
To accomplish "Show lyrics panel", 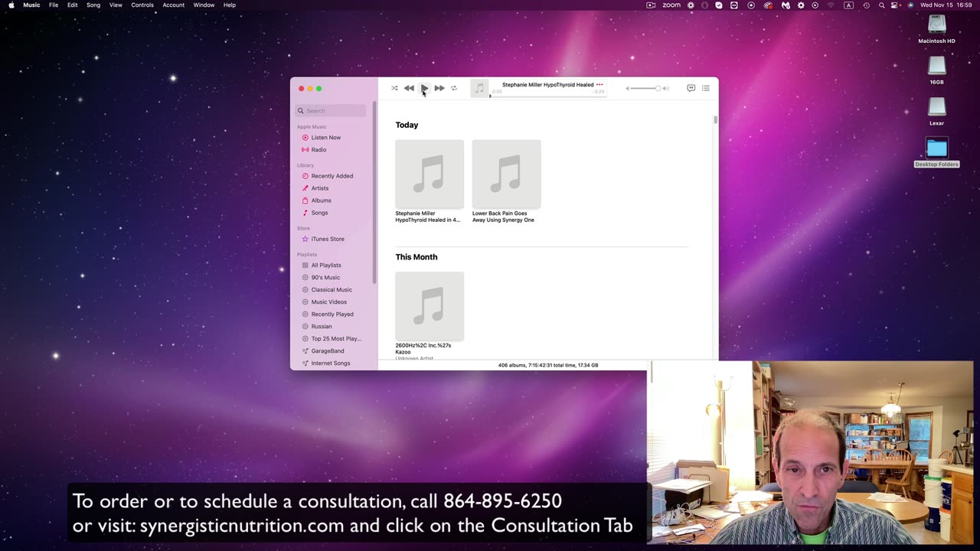I will click(x=691, y=88).
